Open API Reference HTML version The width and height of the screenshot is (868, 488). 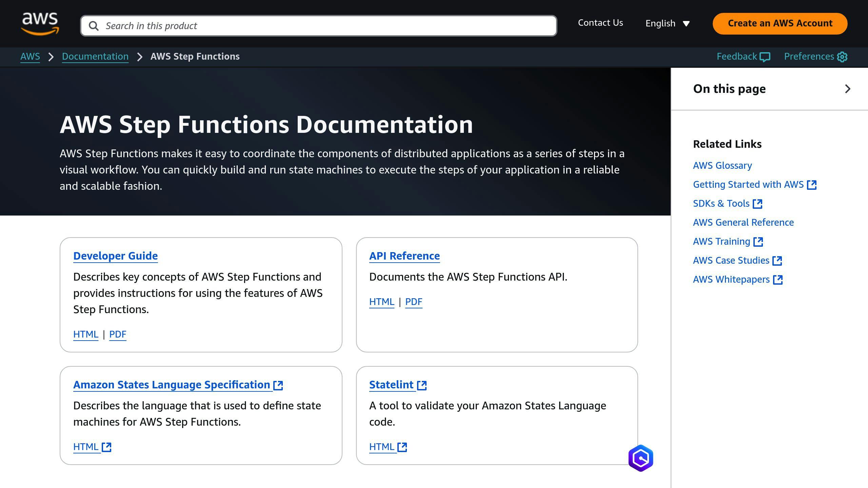[x=382, y=302]
